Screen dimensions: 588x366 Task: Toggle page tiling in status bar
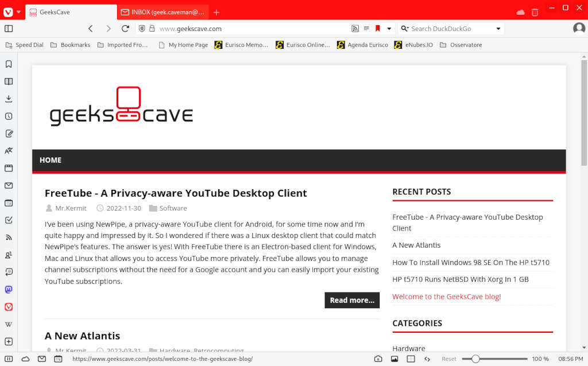411,359
